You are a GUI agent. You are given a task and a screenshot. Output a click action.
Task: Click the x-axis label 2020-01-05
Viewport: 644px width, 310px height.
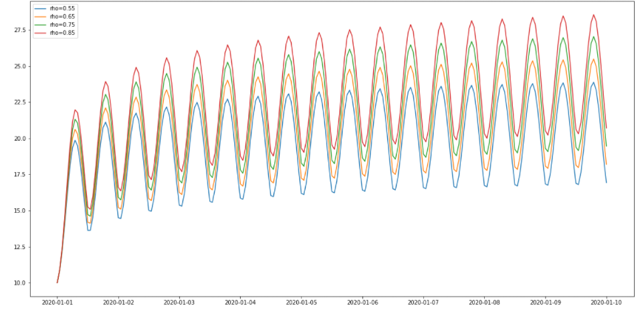[302, 303]
